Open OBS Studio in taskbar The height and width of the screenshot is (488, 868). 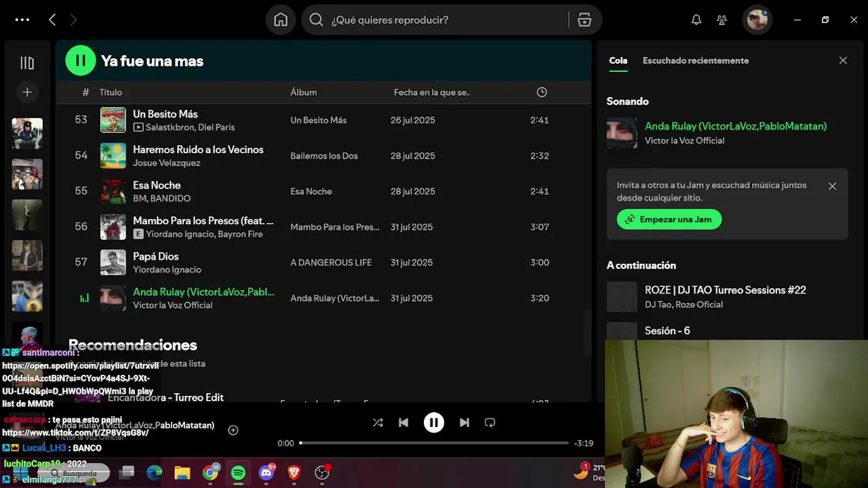322,472
